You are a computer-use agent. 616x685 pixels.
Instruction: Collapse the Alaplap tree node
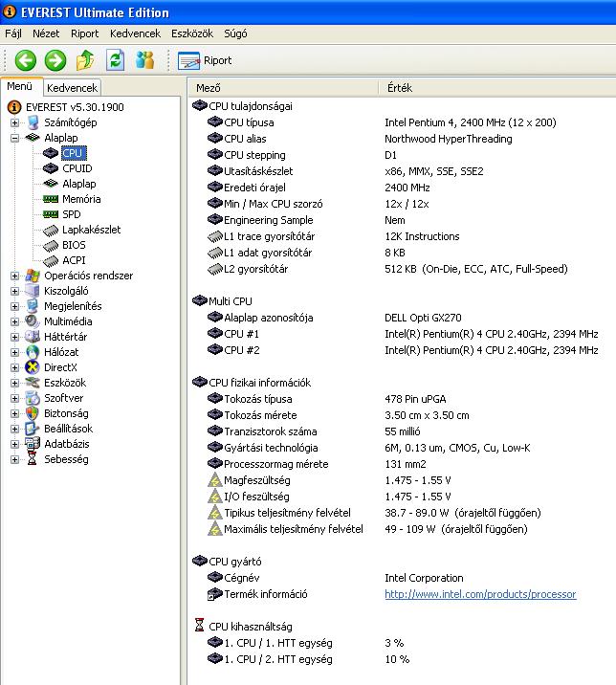tap(15, 138)
